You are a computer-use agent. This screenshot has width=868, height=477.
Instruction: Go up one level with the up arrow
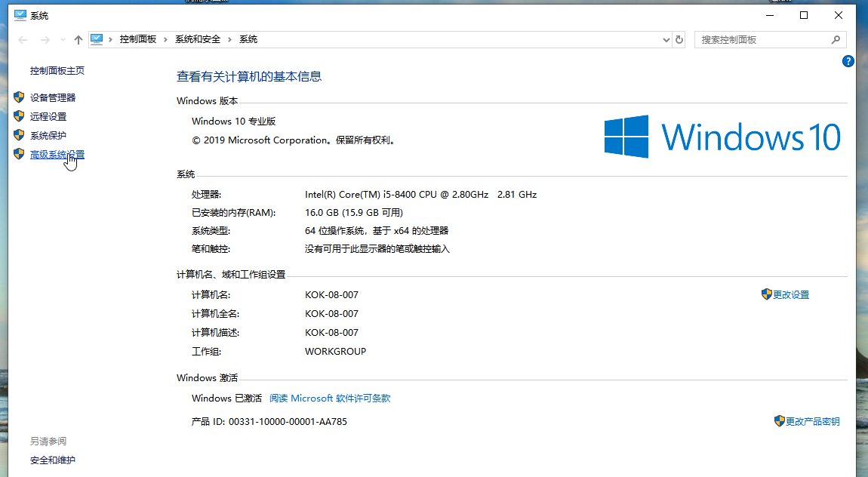[78, 40]
